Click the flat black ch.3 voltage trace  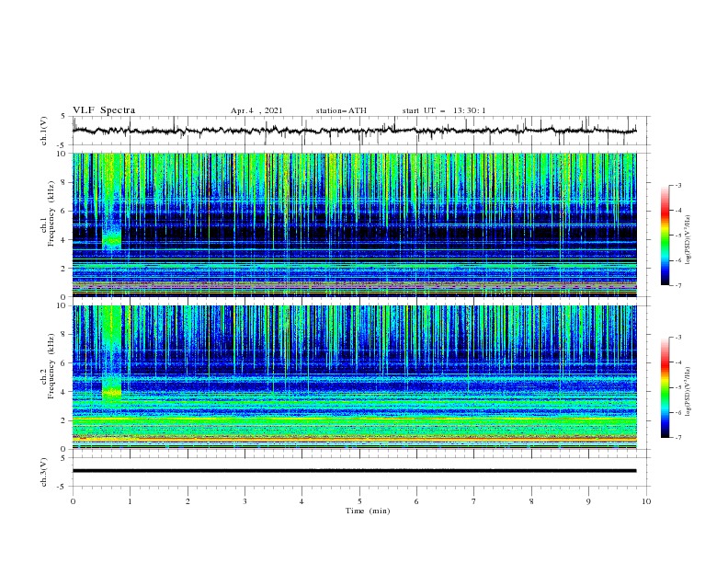(354, 471)
